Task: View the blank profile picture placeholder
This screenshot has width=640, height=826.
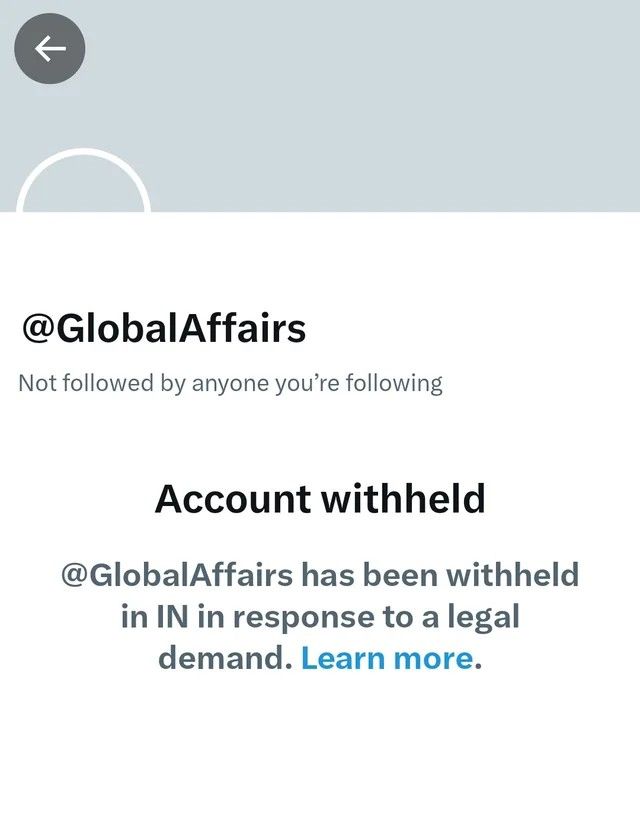Action: (x=83, y=182)
